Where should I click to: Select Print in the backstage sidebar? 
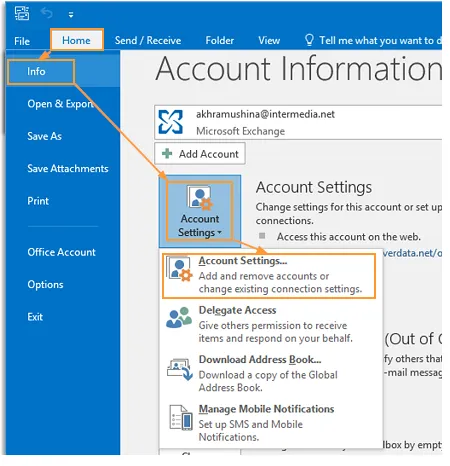coord(38,201)
